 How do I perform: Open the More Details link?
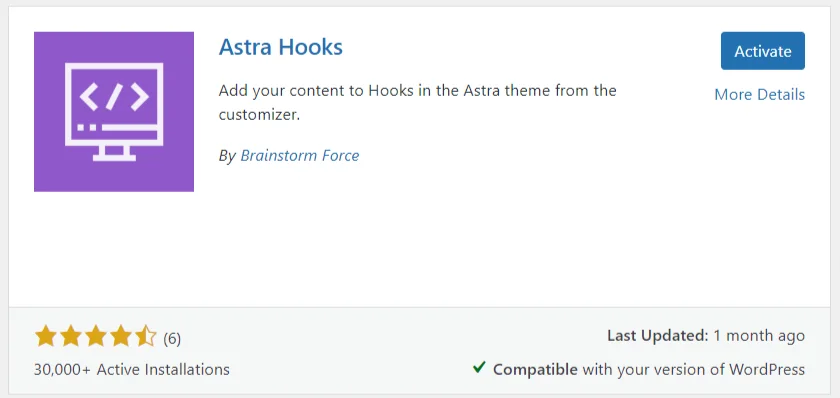(759, 94)
